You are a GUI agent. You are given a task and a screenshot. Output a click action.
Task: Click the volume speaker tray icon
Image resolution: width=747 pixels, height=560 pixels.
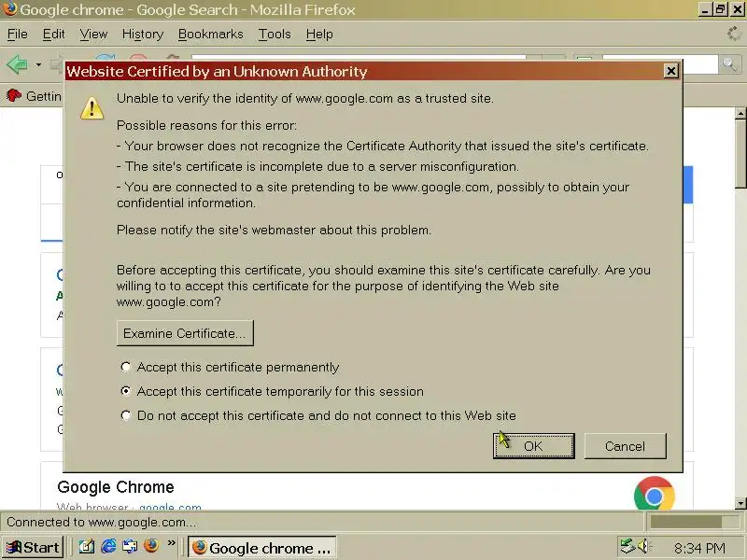(x=643, y=546)
